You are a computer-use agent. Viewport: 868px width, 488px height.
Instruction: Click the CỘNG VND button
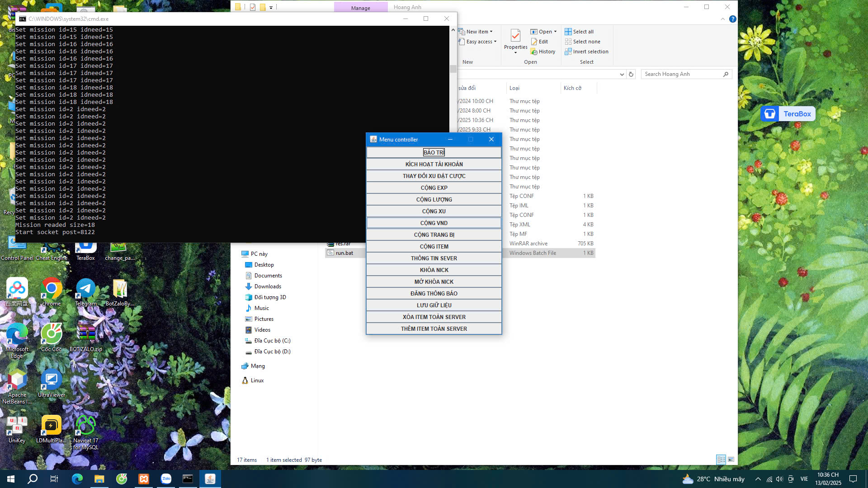coord(434,223)
